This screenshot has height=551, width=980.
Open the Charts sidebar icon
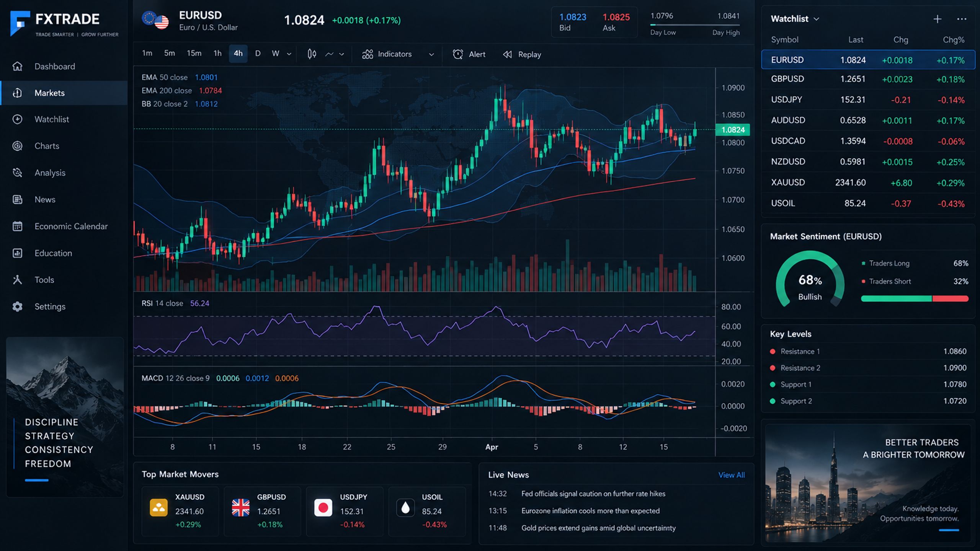click(x=17, y=146)
